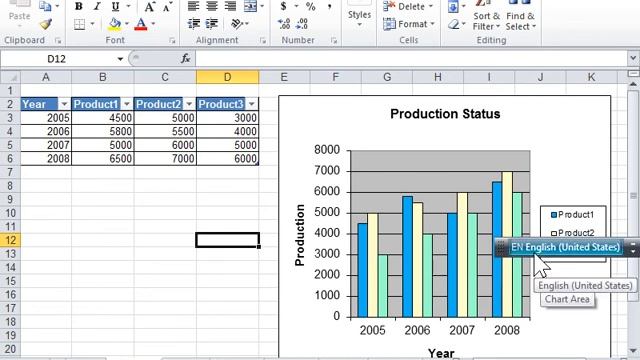Align text right
This screenshot has width=640, height=360.
click(230, 6)
